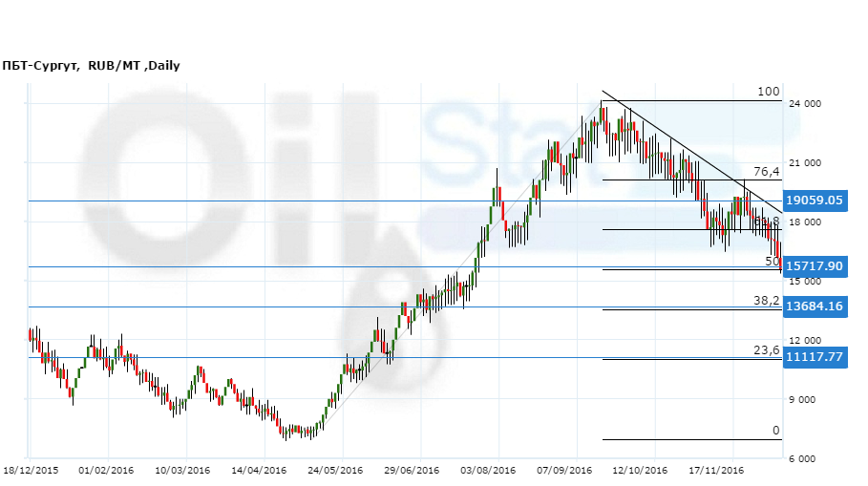Select the 15717.90 price label
This screenshot has width=868, height=486.
(x=814, y=265)
